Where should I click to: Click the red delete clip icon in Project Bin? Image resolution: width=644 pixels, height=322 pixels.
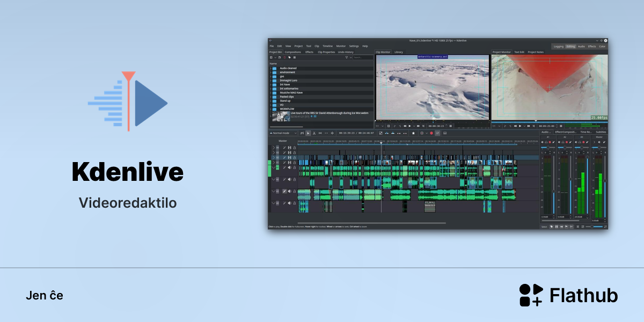[x=284, y=57]
